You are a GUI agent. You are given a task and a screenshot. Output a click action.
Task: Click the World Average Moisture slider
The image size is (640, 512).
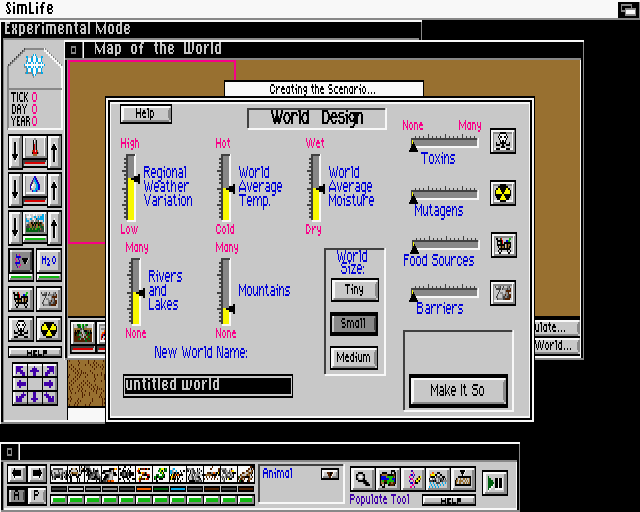click(316, 187)
